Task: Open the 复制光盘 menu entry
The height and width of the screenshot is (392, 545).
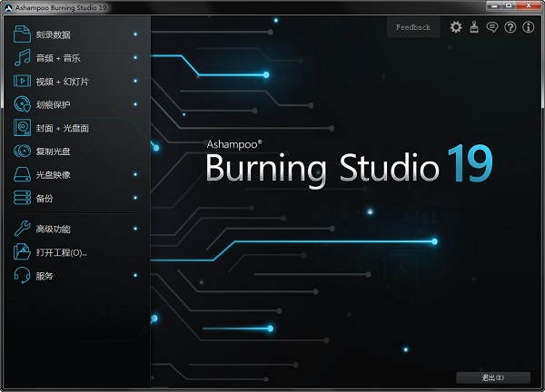Action: point(76,151)
